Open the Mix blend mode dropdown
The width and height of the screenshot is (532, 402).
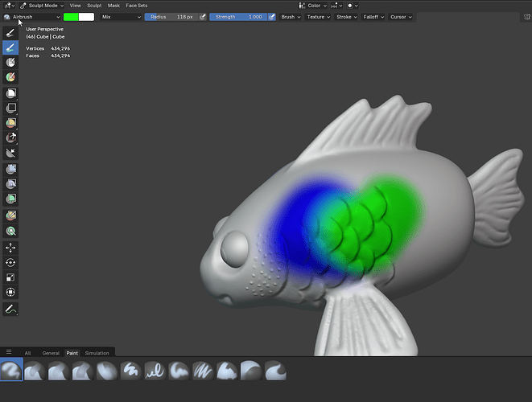coord(121,17)
